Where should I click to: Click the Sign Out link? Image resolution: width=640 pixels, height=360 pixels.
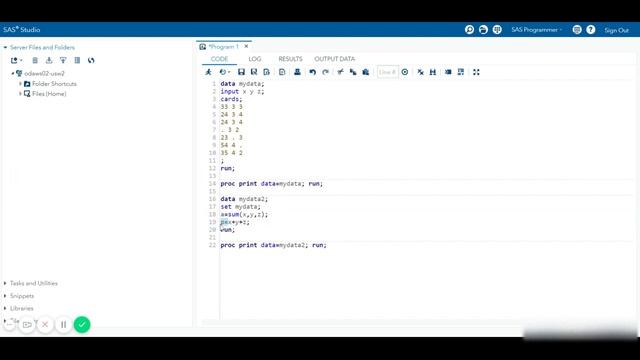pos(616,30)
